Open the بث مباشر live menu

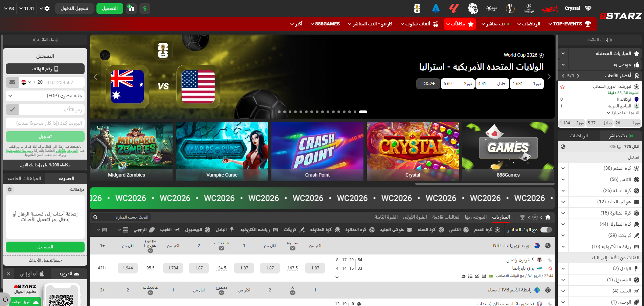tap(495, 24)
